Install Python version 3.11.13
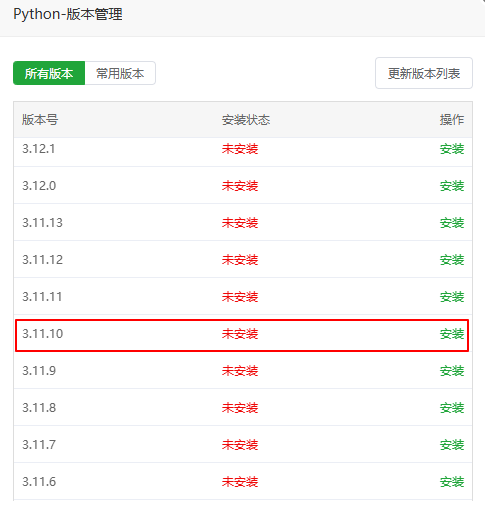Viewport: 485px width, 511px height. (452, 223)
